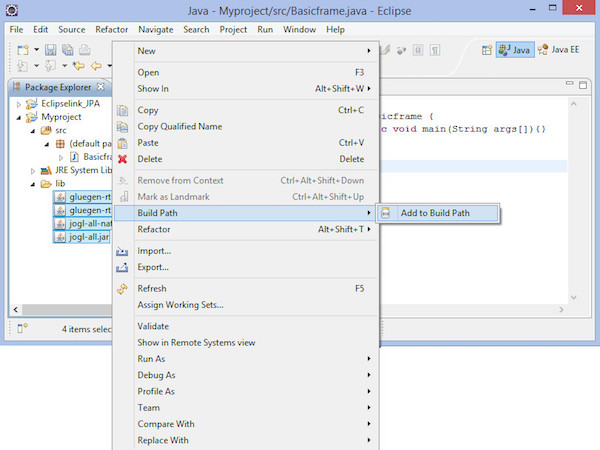Image resolution: width=600 pixels, height=450 pixels.
Task: Click the Save icon in the toolbar
Action: pos(50,50)
